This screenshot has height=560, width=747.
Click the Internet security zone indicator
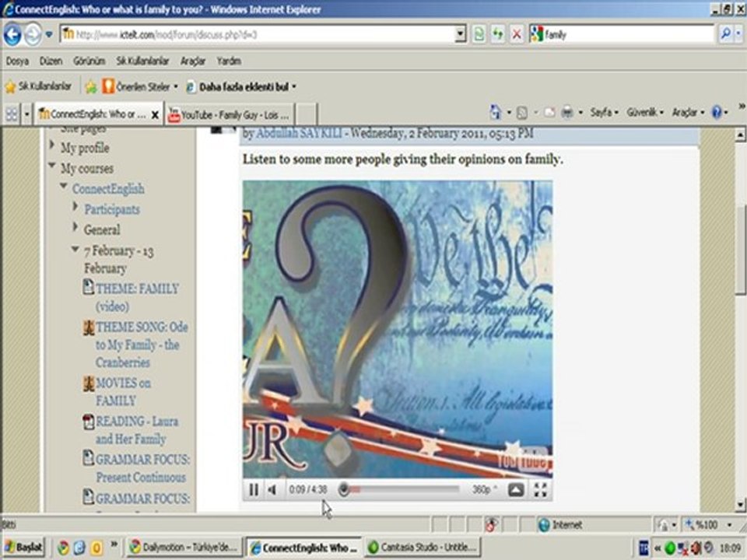point(560,525)
